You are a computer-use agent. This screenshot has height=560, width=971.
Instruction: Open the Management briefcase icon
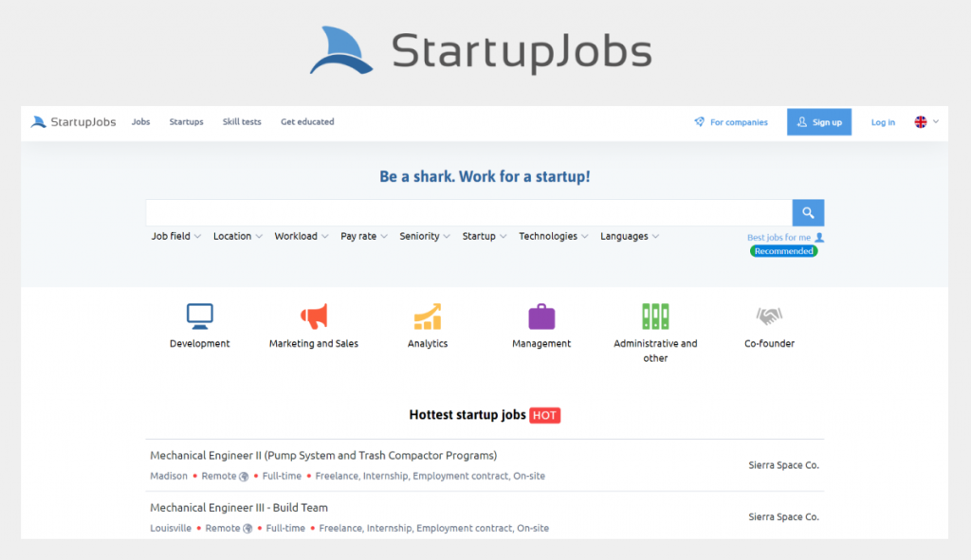[541, 316]
